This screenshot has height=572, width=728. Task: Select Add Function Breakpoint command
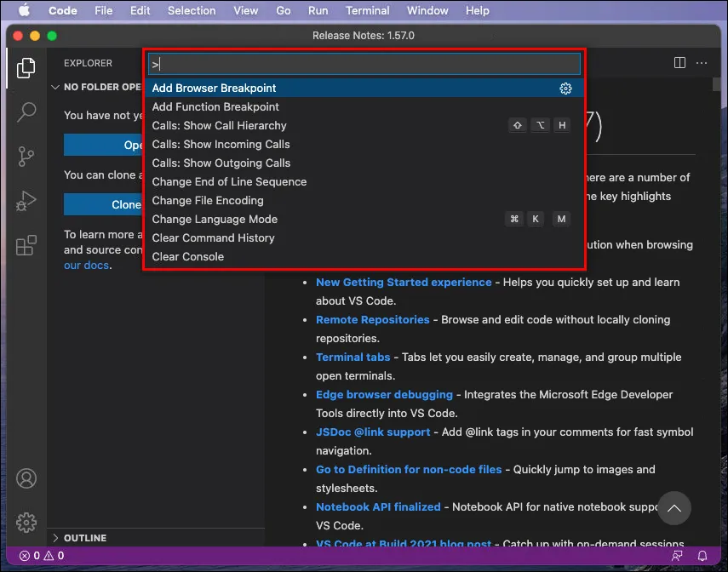tap(364, 106)
